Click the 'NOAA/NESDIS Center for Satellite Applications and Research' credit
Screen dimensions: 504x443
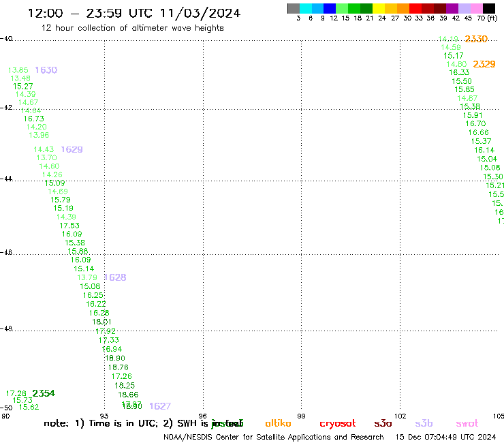[x=274, y=438]
